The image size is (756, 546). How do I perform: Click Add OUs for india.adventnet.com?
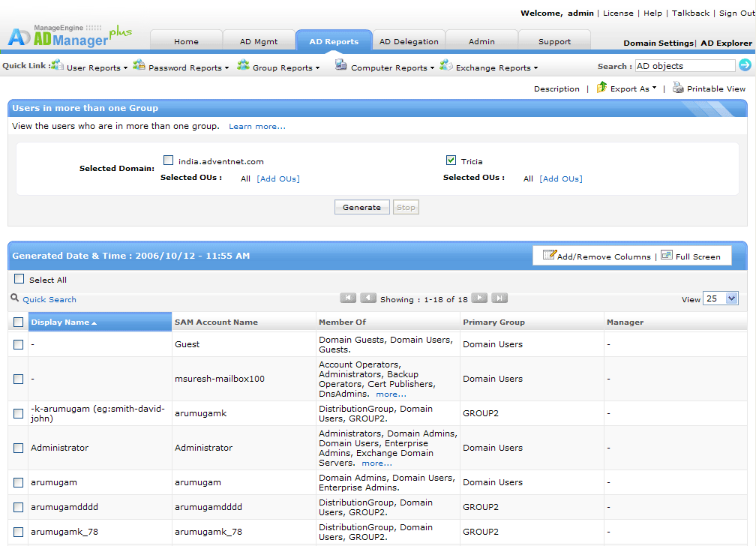click(278, 179)
